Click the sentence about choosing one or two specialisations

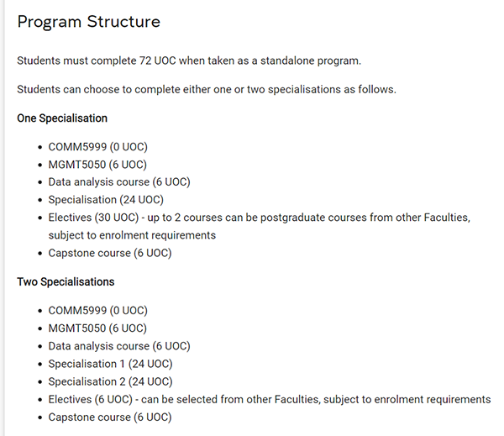point(206,90)
